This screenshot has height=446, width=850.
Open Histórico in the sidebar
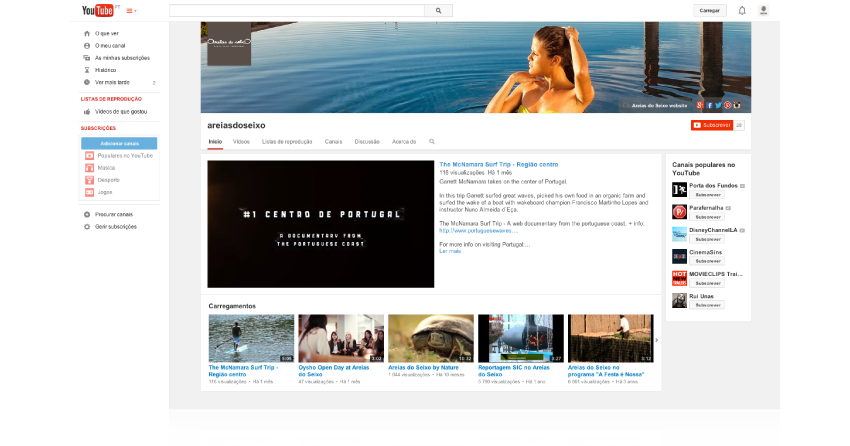pyautogui.click(x=106, y=70)
